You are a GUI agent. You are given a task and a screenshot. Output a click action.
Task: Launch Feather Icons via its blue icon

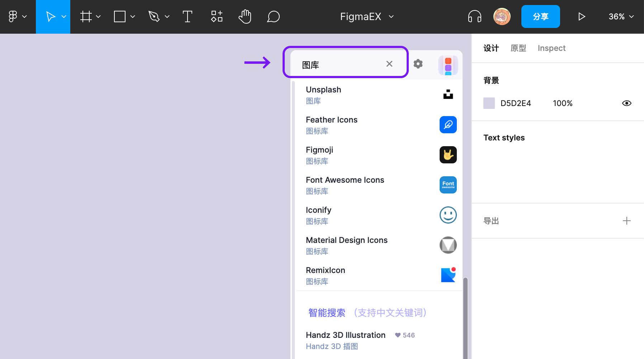pos(448,125)
